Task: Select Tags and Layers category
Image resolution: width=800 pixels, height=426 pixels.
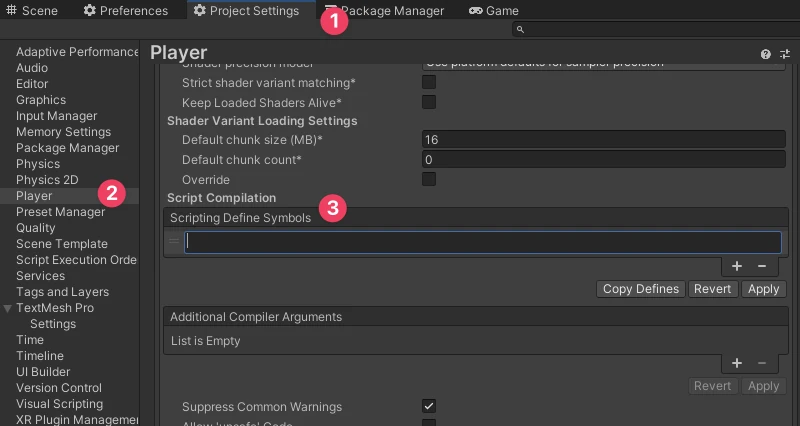Action: [x=62, y=292]
